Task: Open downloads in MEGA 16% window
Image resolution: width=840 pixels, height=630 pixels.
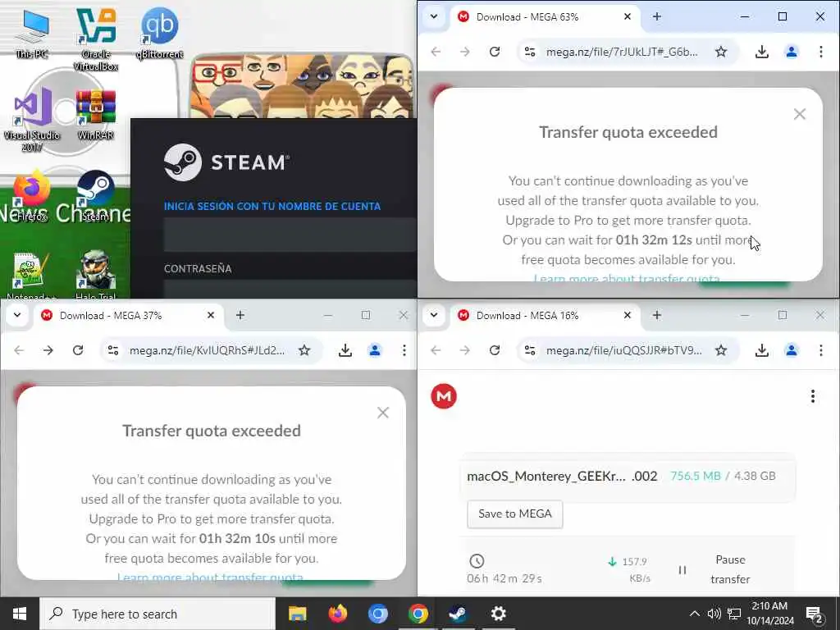Action: click(x=762, y=349)
